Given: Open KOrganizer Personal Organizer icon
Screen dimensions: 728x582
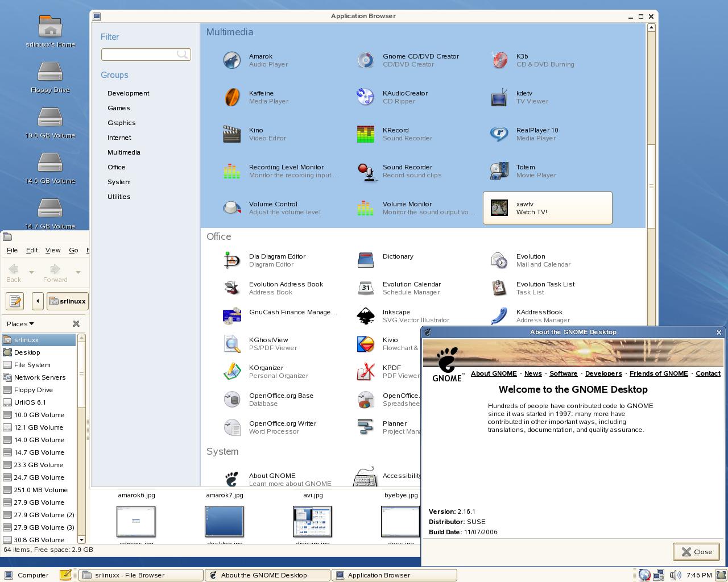Looking at the screenshot, I should pyautogui.click(x=231, y=372).
